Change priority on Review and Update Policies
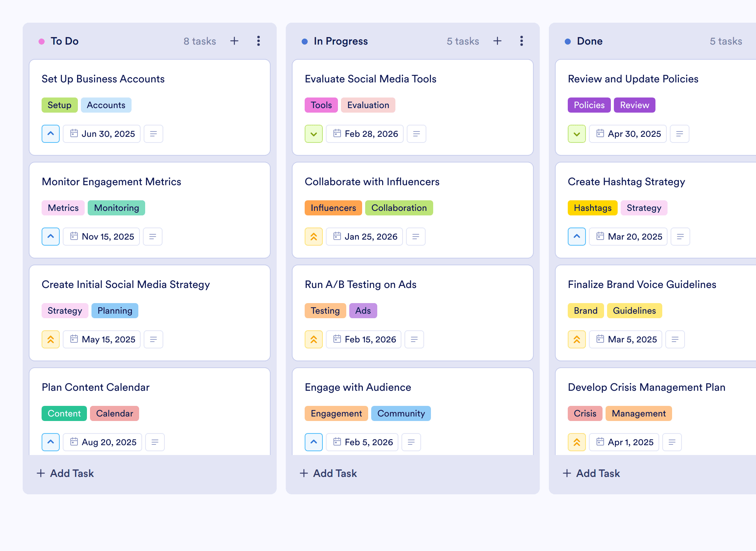 tap(577, 134)
